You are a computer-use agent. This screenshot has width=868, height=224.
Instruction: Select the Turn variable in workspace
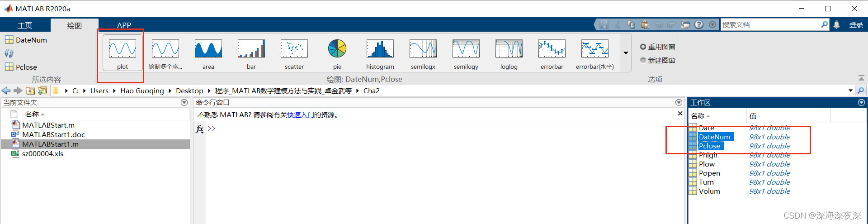click(x=706, y=182)
